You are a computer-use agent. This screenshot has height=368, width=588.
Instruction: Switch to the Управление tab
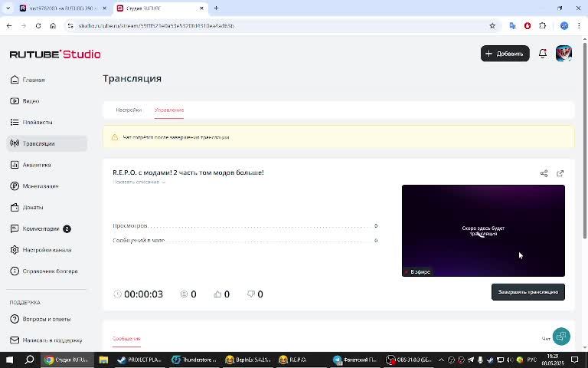(x=169, y=110)
